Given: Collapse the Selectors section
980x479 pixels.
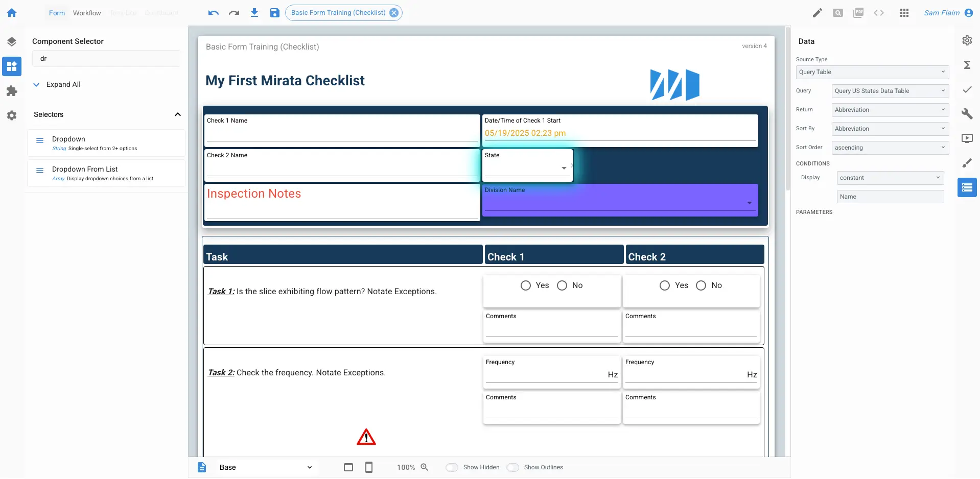Looking at the screenshot, I should point(177,114).
